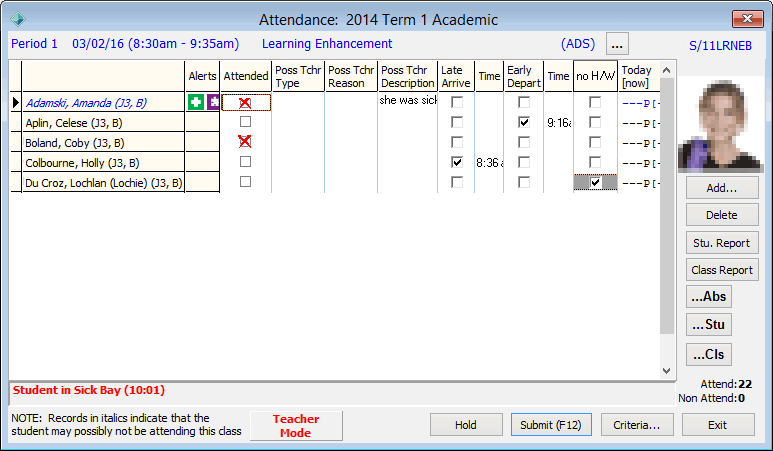Viewport: 773px width, 451px height.
Task: Check no H/W for Aplin, Celese
Action: pos(595,122)
